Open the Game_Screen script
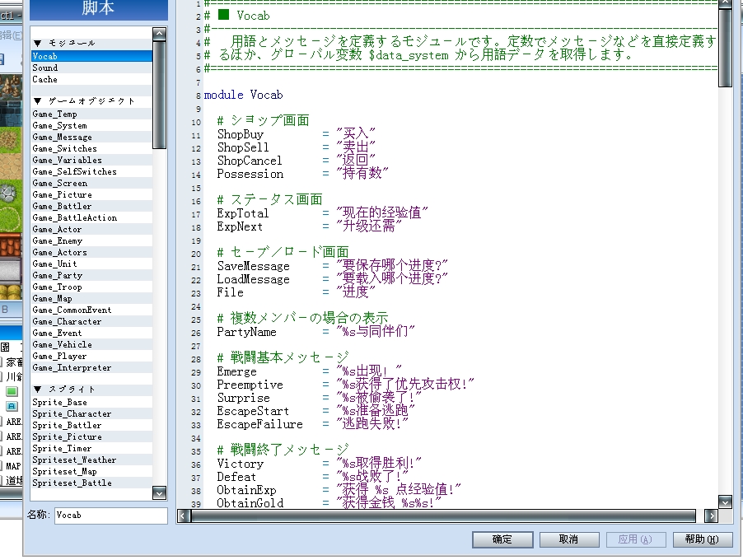This screenshot has width=743, height=560. 92,183
